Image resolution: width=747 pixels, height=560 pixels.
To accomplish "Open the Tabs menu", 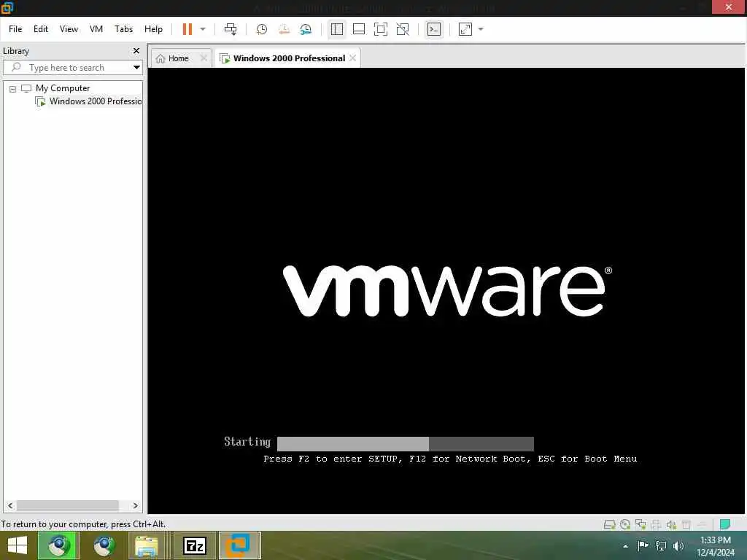I will (123, 29).
